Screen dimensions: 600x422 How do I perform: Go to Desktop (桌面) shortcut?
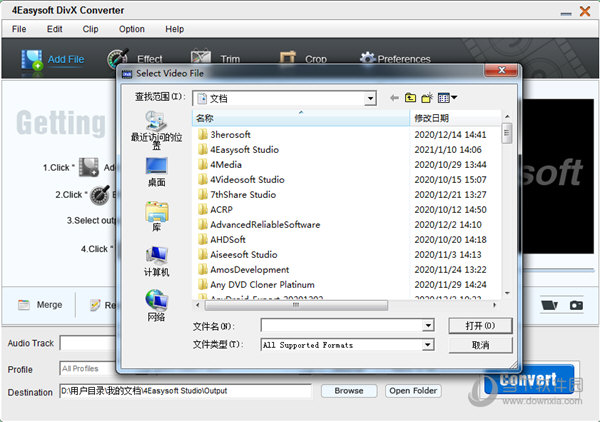(156, 172)
